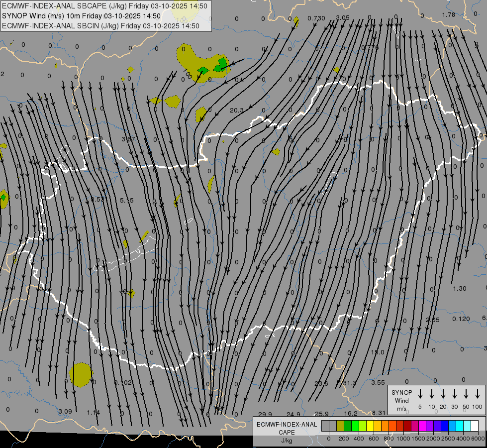
Task: Click the 10 m/s wind arrow symbol
Action: (x=432, y=394)
